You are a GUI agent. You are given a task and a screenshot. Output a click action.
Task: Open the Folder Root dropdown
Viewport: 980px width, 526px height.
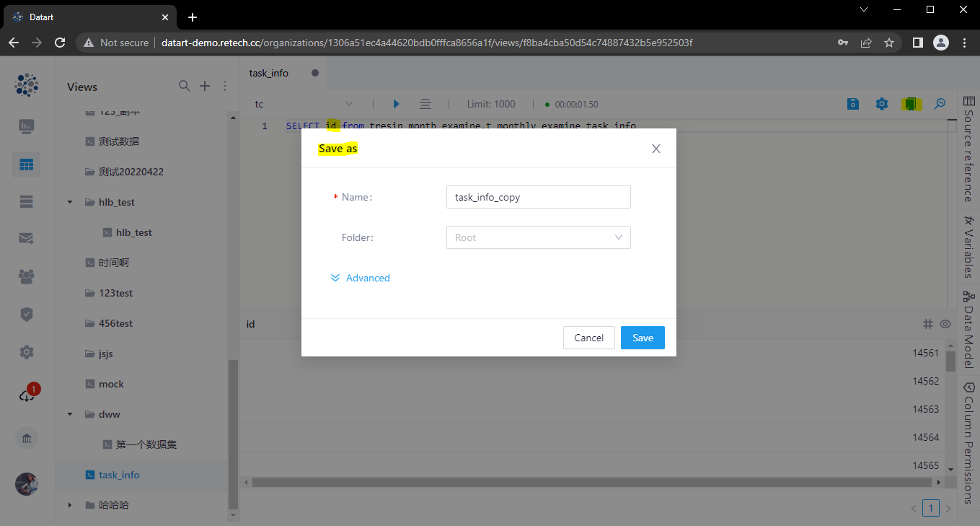[x=539, y=237]
